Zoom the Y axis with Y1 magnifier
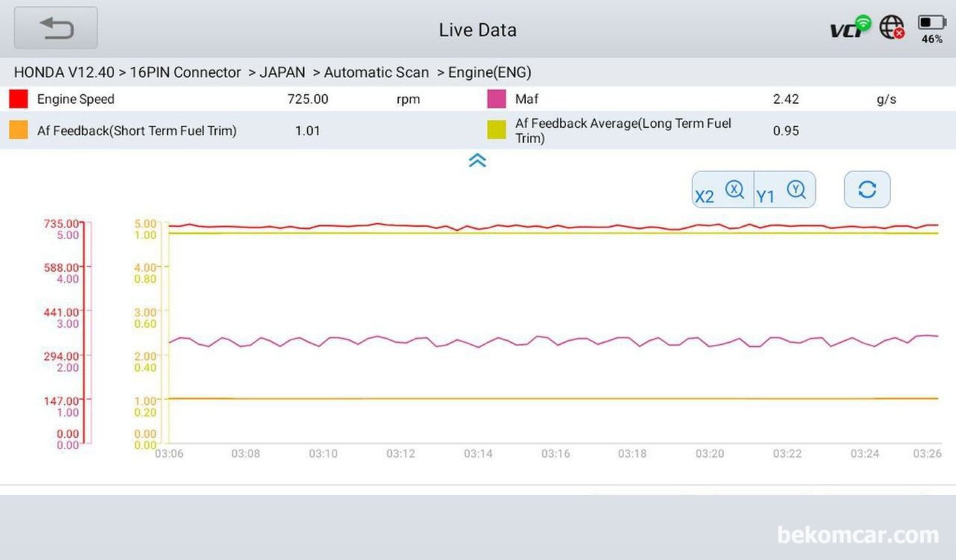 point(785,190)
